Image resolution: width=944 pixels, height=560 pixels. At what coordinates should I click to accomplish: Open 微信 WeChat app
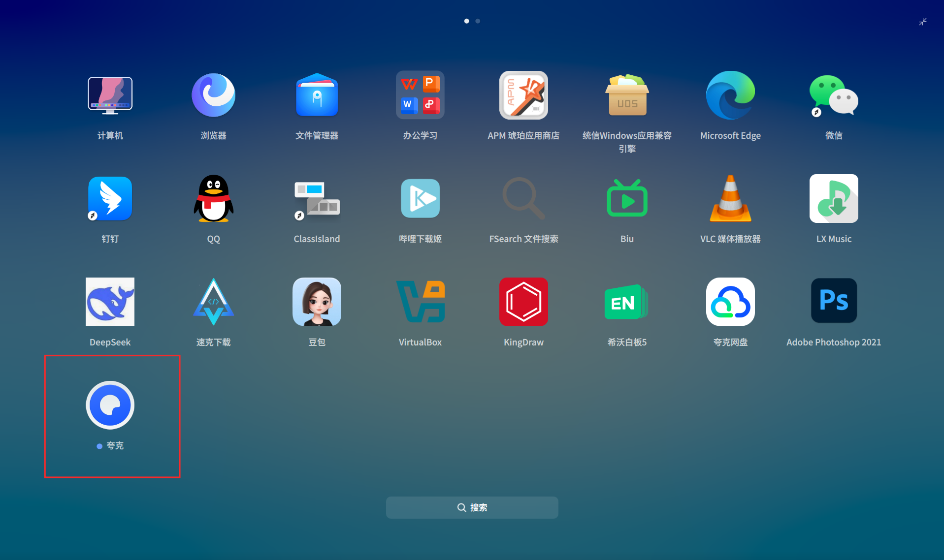(834, 95)
